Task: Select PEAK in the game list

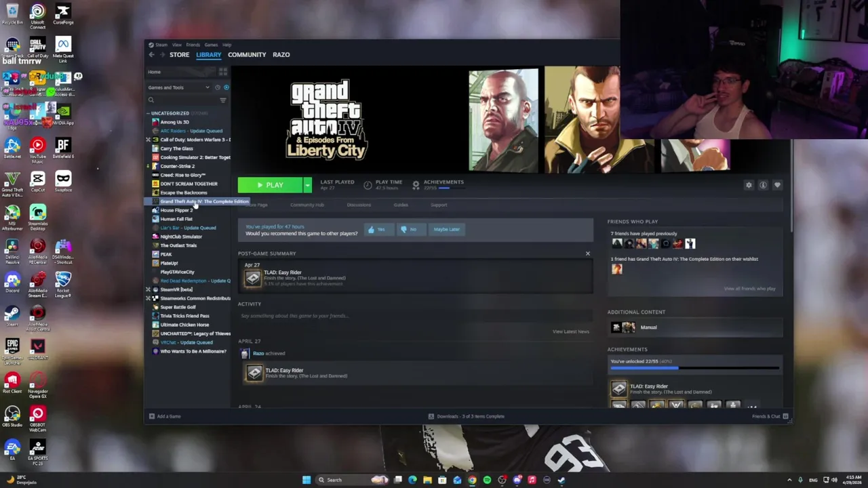Action: [x=166, y=254]
